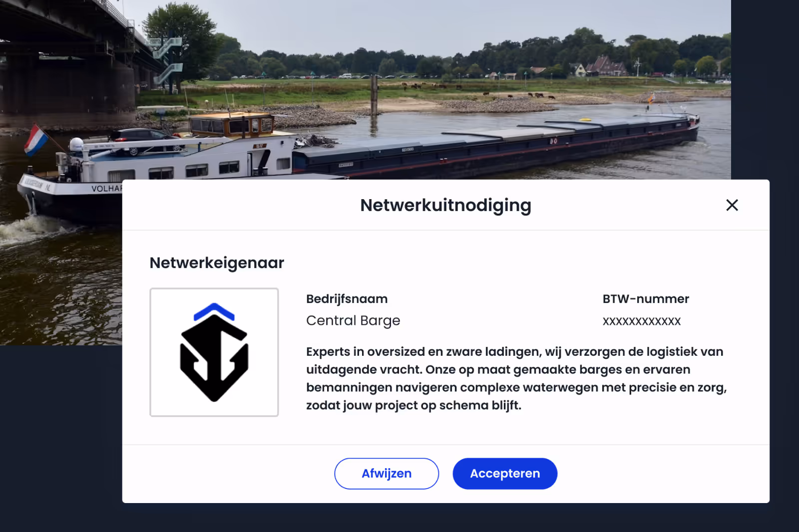Click the VOLHAR name on the hull
The image size is (799, 532).
pyautogui.click(x=106, y=189)
